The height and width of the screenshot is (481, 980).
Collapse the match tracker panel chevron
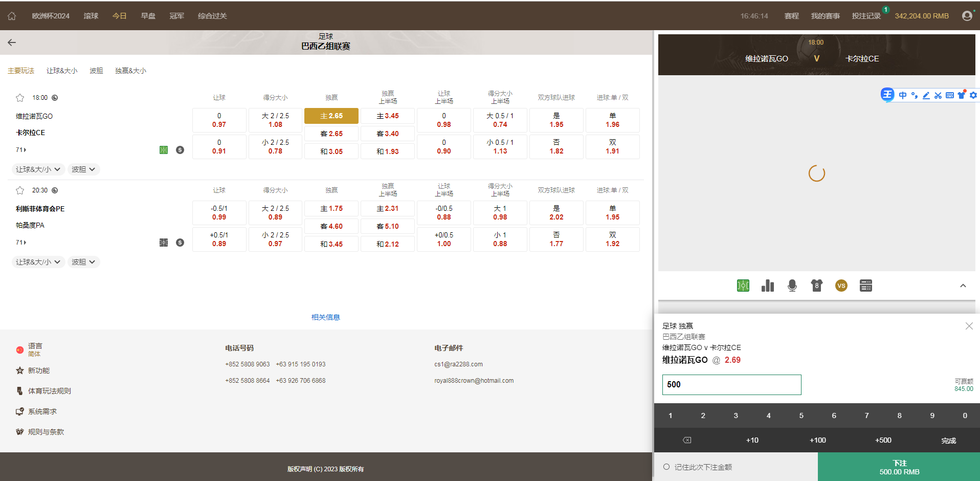pyautogui.click(x=963, y=286)
